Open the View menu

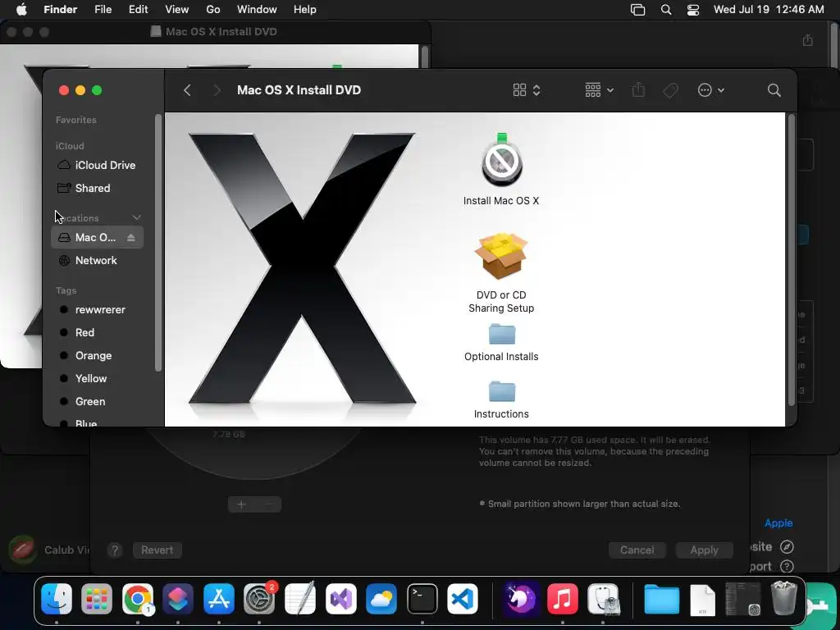click(x=177, y=10)
